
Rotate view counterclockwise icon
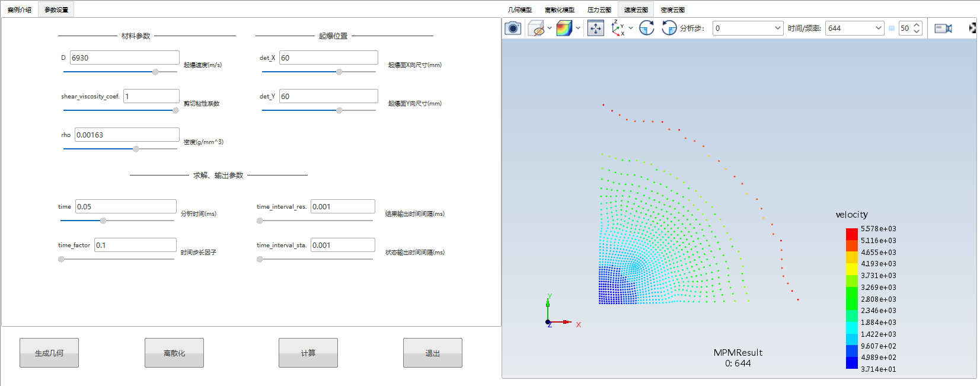[x=669, y=28]
